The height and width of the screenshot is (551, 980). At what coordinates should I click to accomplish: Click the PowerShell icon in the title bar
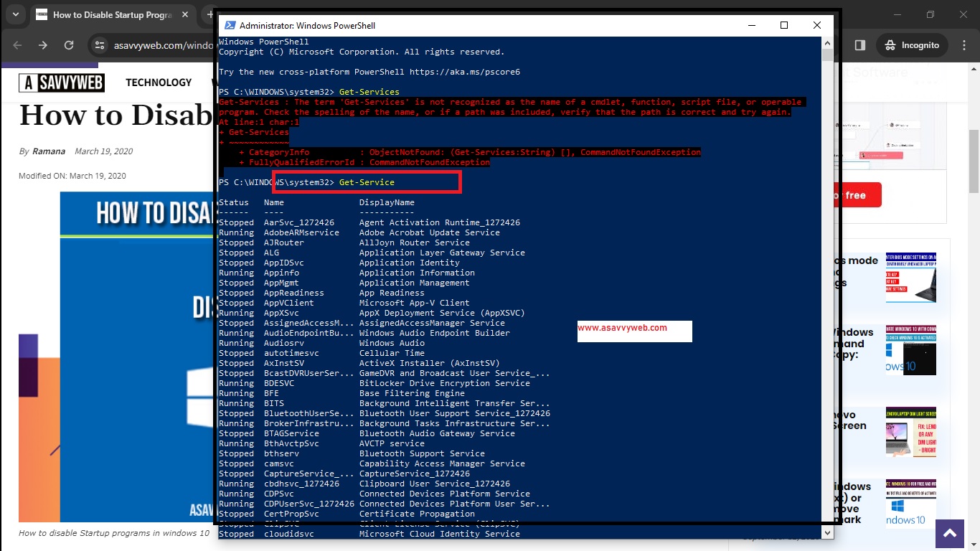tap(229, 26)
